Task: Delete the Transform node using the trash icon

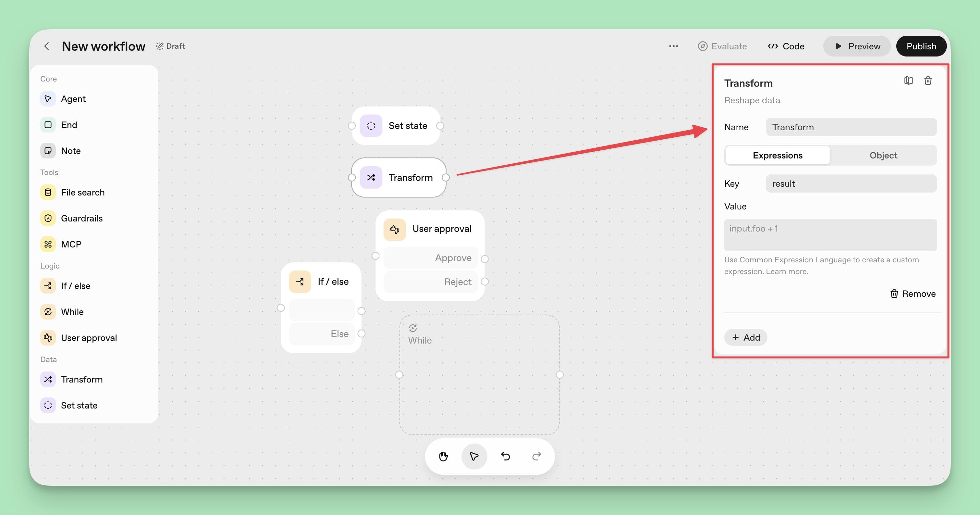Action: click(x=928, y=80)
